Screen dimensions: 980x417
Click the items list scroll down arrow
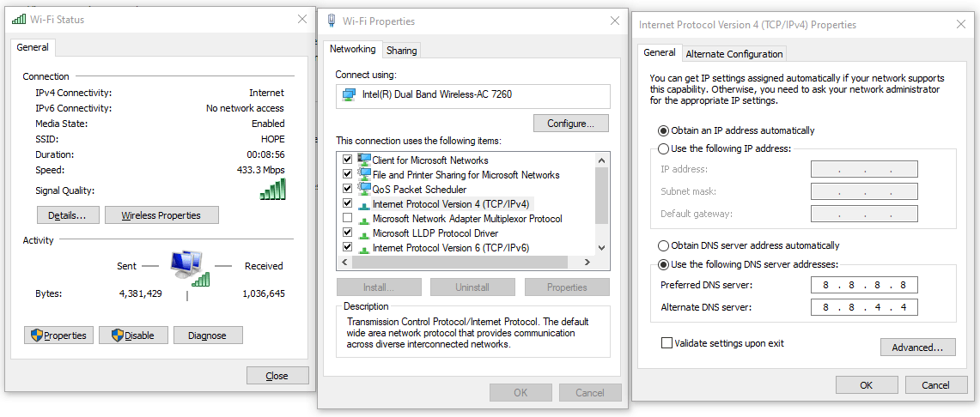602,248
